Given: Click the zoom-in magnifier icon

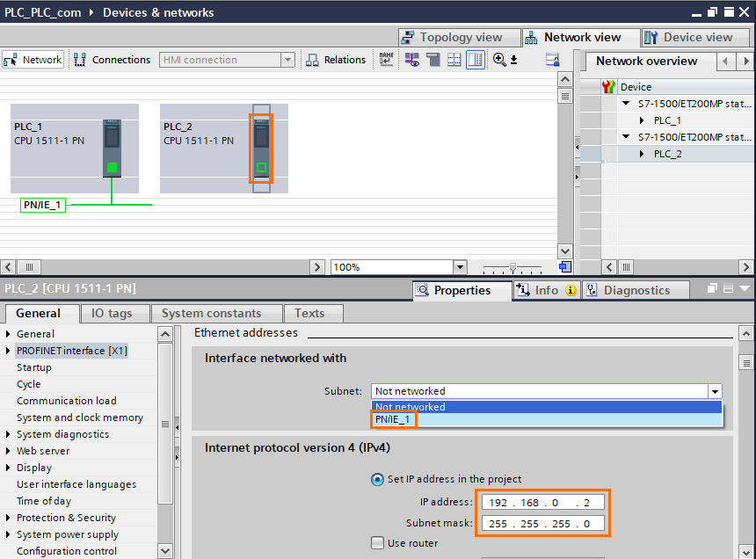Looking at the screenshot, I should point(499,60).
